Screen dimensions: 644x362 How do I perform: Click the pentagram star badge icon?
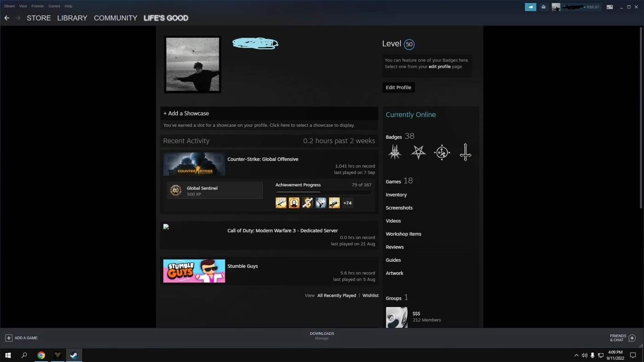coord(418,152)
